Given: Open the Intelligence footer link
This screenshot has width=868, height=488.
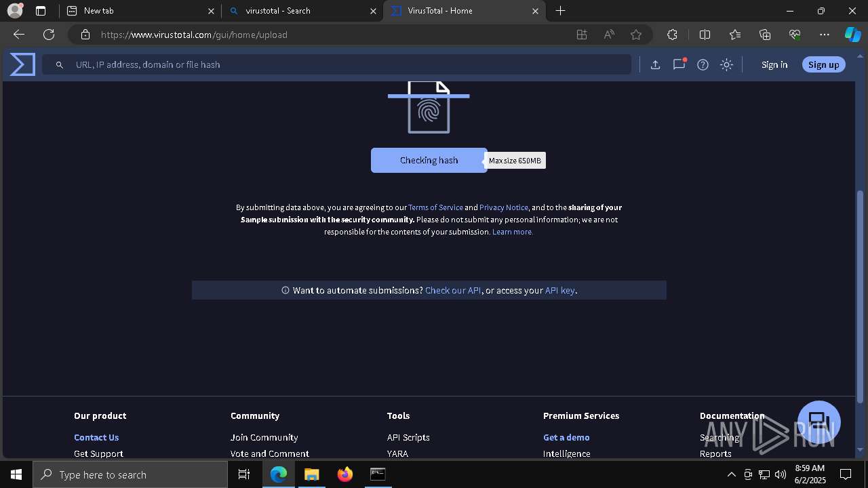Looking at the screenshot, I should [566, 453].
